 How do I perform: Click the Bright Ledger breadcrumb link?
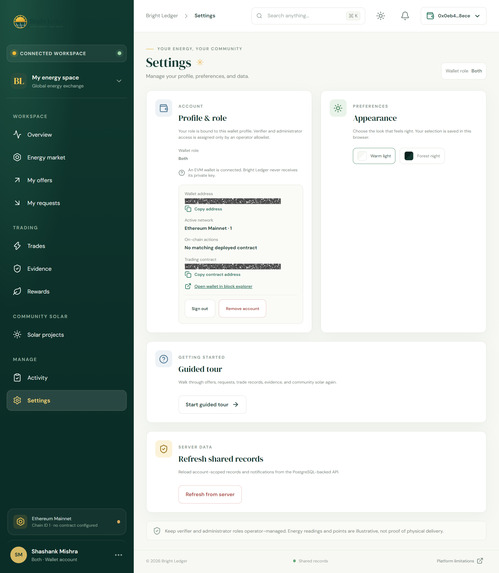162,16
